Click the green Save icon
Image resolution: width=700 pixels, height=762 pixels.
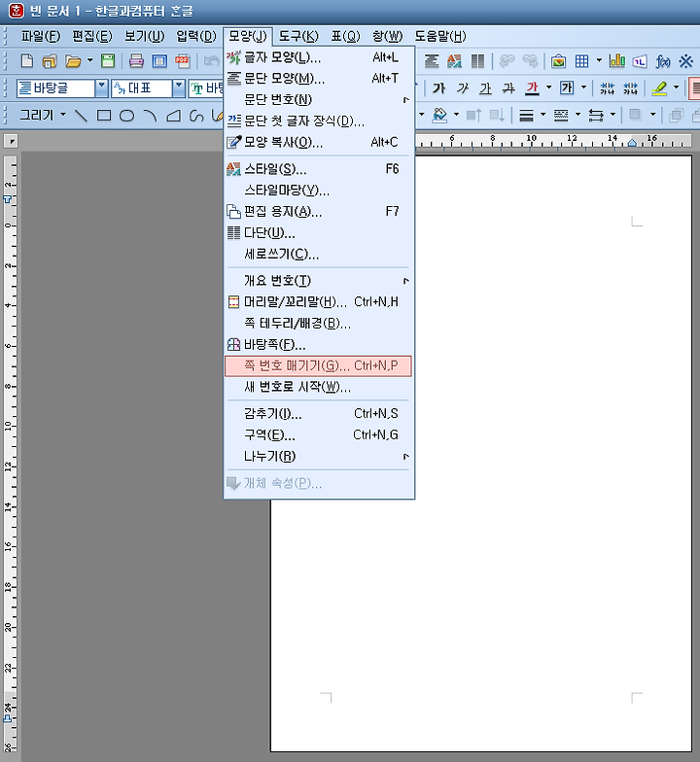108,61
